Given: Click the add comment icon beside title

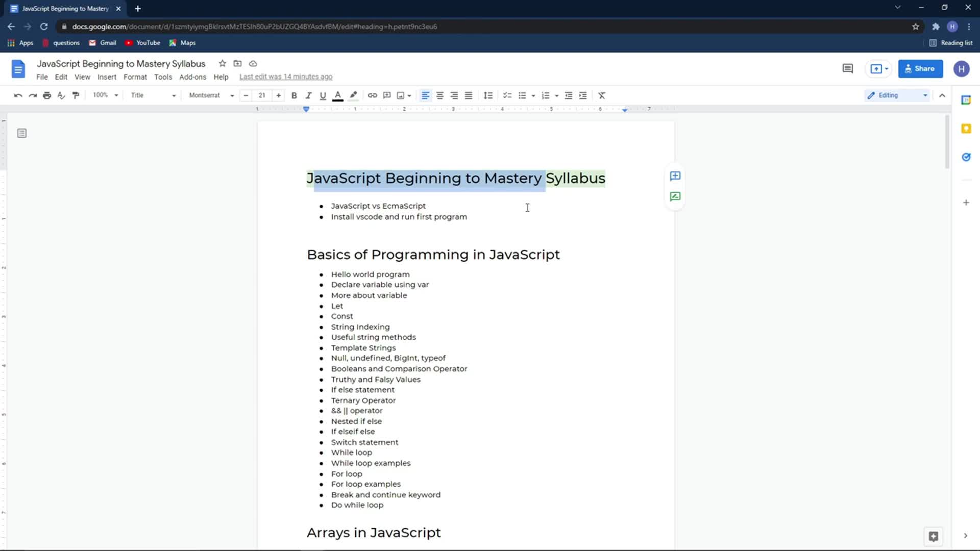Looking at the screenshot, I should [675, 176].
